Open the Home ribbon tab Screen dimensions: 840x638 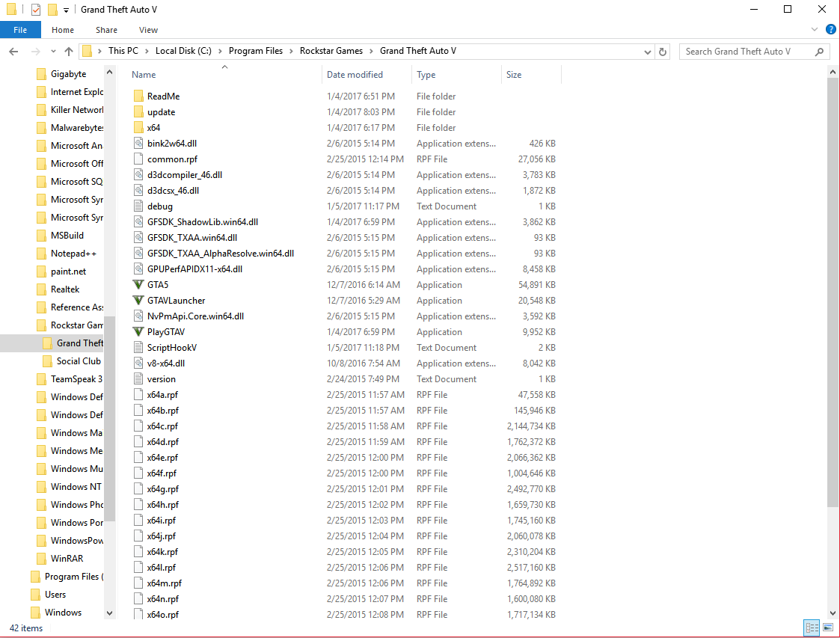click(x=63, y=30)
